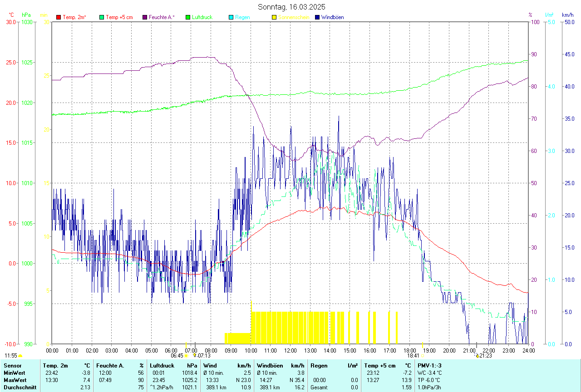Click the temperature minimum time 23:42
The height and width of the screenshot is (392, 581).
(x=52, y=373)
